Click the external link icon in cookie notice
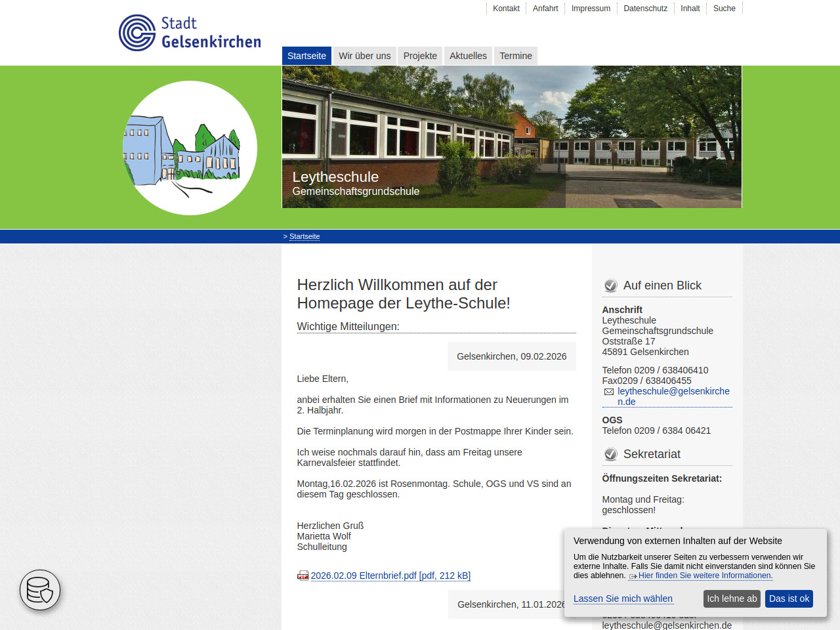Screen dimensions: 840x630 tap(633, 576)
